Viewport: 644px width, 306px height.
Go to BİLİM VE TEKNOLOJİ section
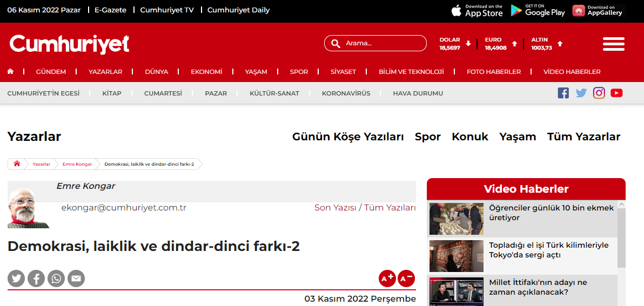[x=411, y=72]
